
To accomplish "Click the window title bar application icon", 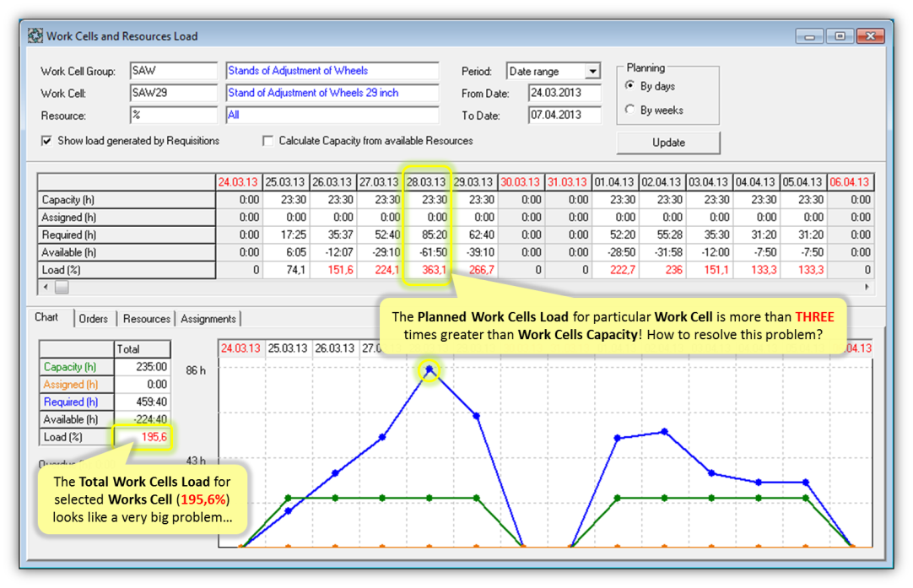I will pyautogui.click(x=35, y=35).
